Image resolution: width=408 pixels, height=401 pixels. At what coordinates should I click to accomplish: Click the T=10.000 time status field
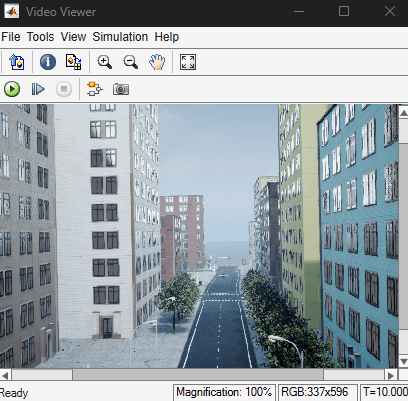(x=384, y=392)
